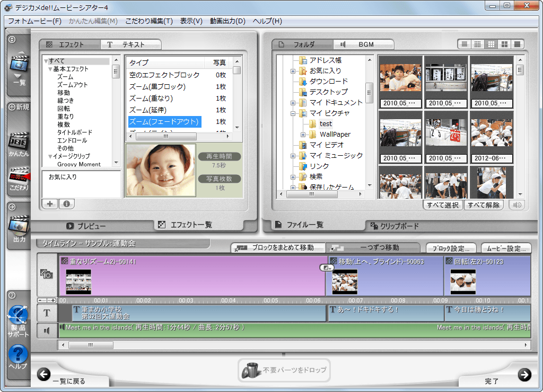Click the ヘルプ help question mark icon
Viewport: 543px width, 392px height.
coord(19,355)
